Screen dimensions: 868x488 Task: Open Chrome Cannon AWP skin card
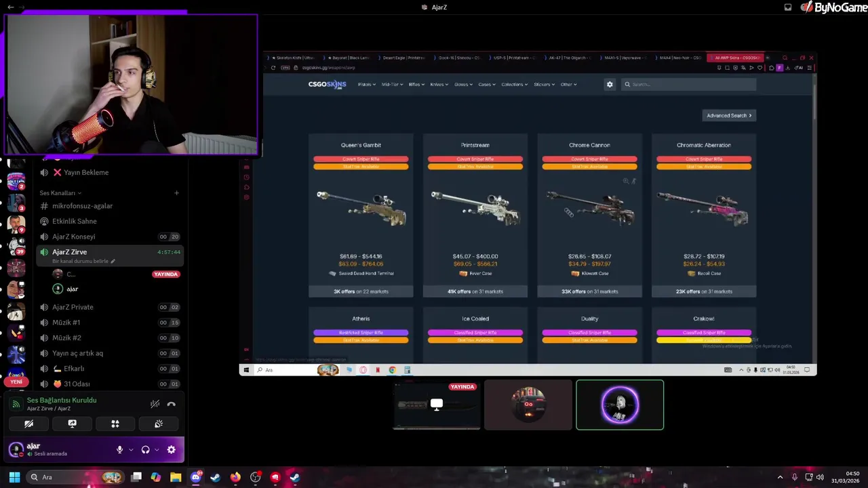pos(589,216)
